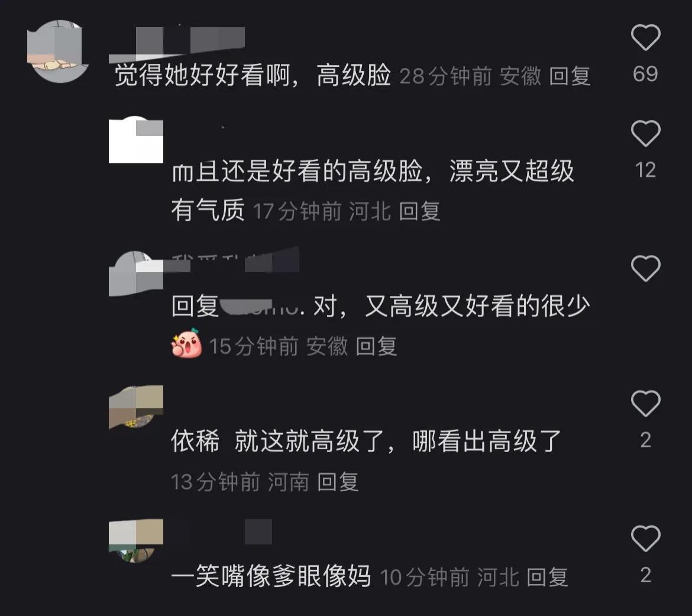
Task: Open the top commenter's round avatar
Action: [58, 51]
